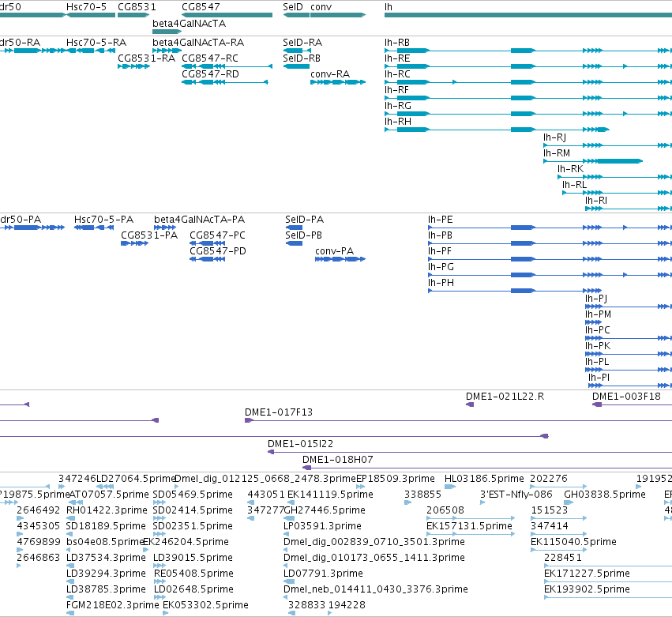
Task: Select protein CG8547-PD
Action: [218, 251]
